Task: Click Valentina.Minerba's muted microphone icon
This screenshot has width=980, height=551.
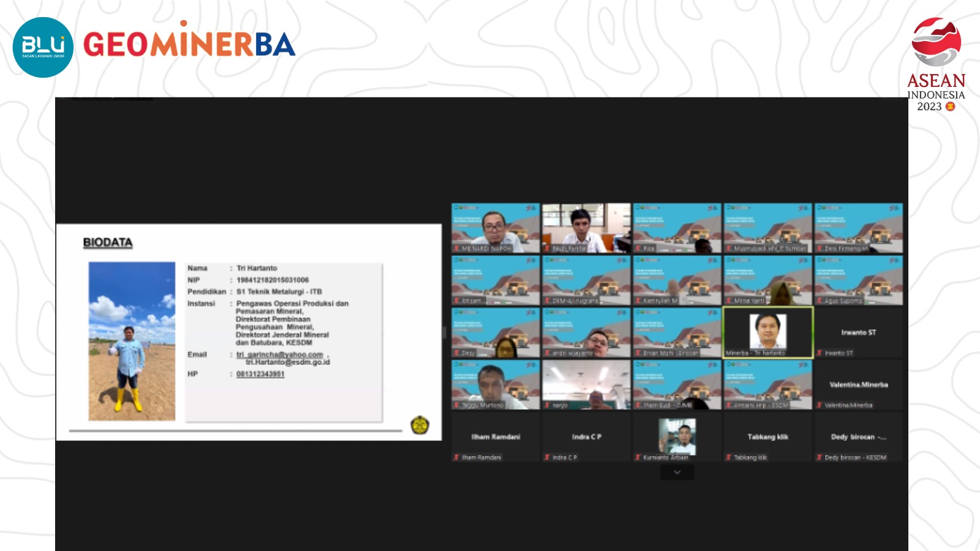Action: [x=820, y=405]
